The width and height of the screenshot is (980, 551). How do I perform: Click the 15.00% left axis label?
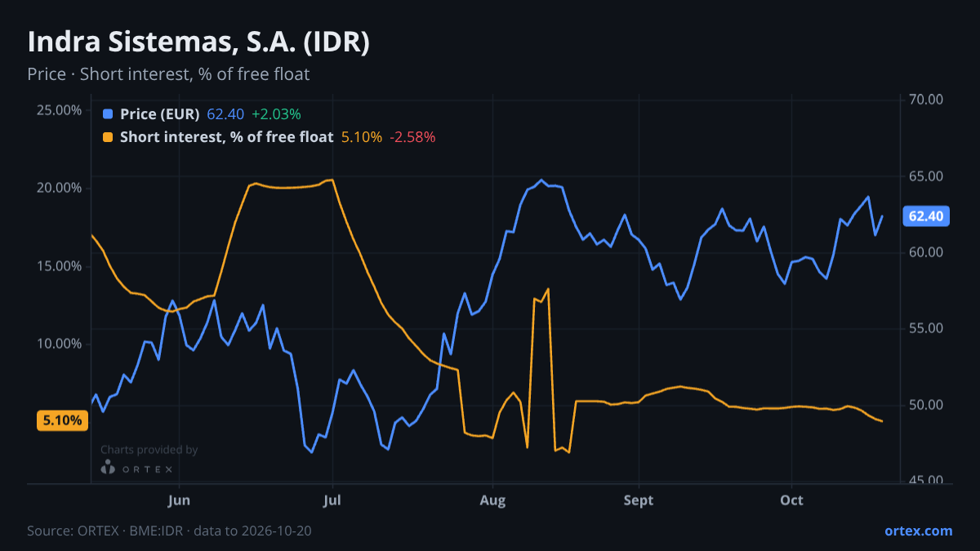60,266
